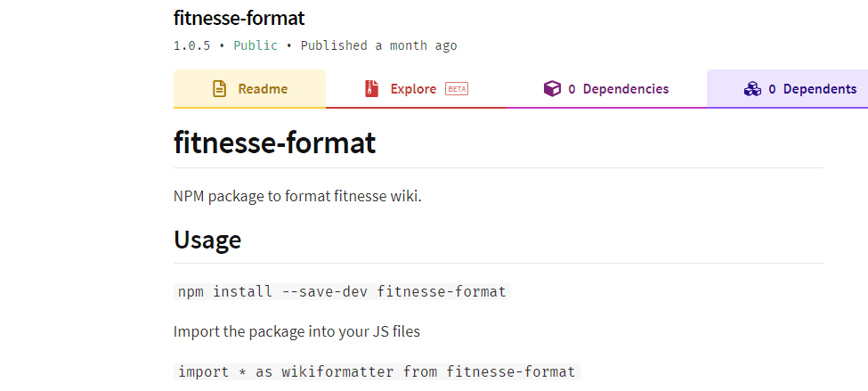Switch to the Readme tab
Image resolution: width=868 pixels, height=391 pixels.
tap(249, 88)
